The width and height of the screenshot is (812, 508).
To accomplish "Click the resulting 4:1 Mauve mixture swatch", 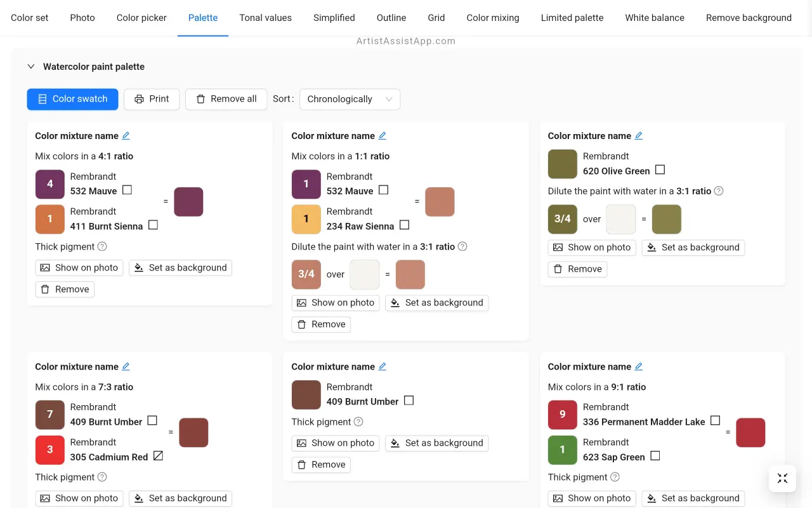I will coord(188,202).
